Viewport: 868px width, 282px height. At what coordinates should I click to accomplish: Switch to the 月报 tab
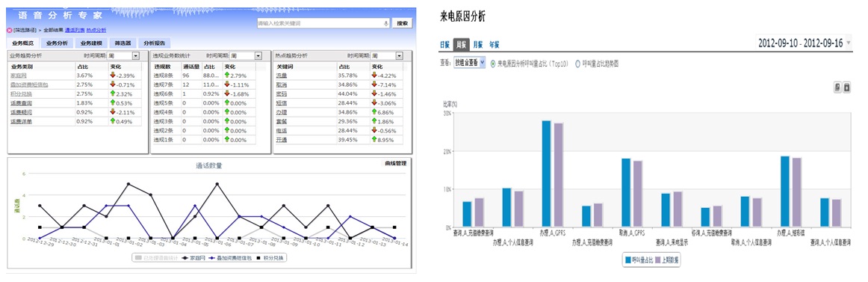point(478,45)
